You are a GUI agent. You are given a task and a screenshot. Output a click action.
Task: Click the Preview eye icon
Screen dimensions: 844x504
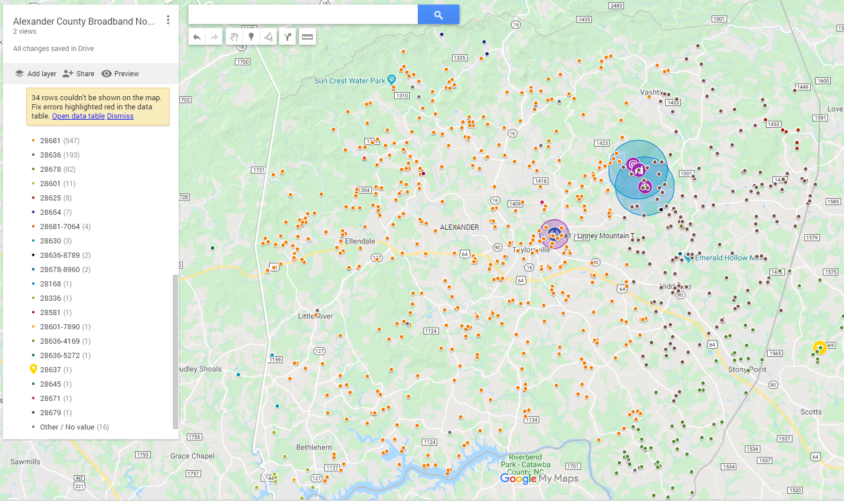pos(107,74)
